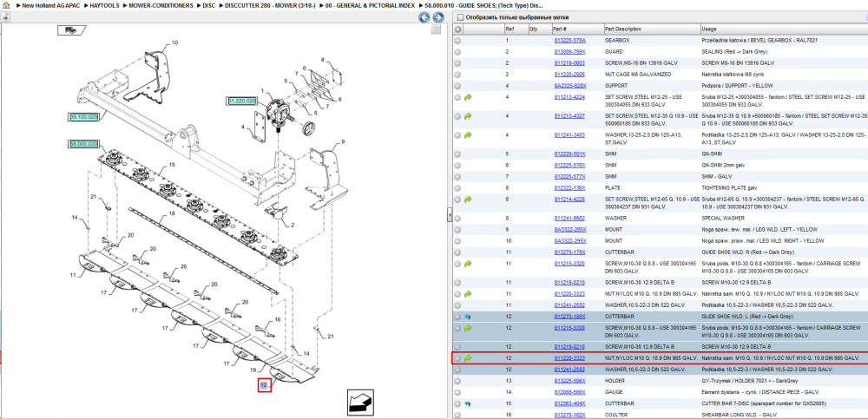Select highlighted callout 12 in diagram
Screen dimensions: 868x419
264,385
